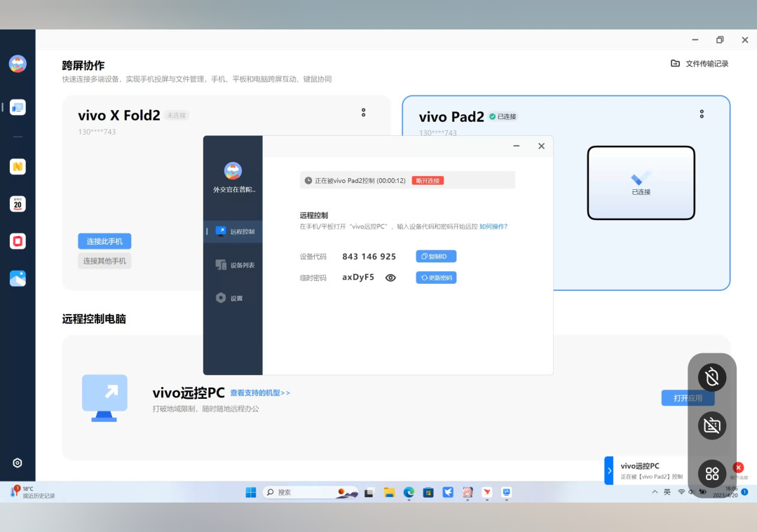757x532 pixels.
Task: Open 设置 in the dialog sidebar
Action: tap(233, 298)
